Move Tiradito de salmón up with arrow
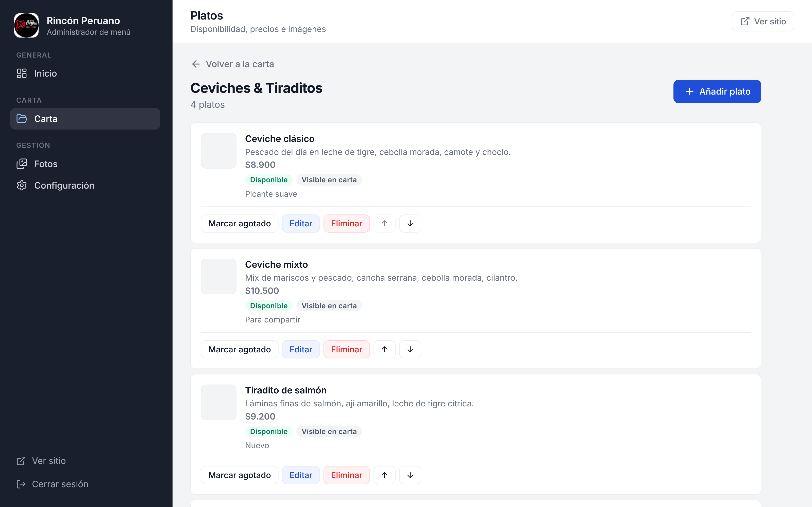Image resolution: width=812 pixels, height=507 pixels. [x=384, y=475]
